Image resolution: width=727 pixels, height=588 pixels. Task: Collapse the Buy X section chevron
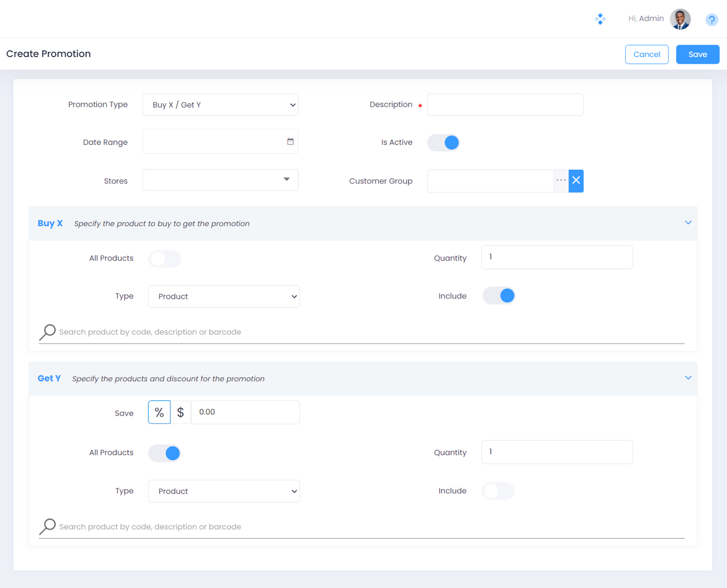pyautogui.click(x=688, y=223)
